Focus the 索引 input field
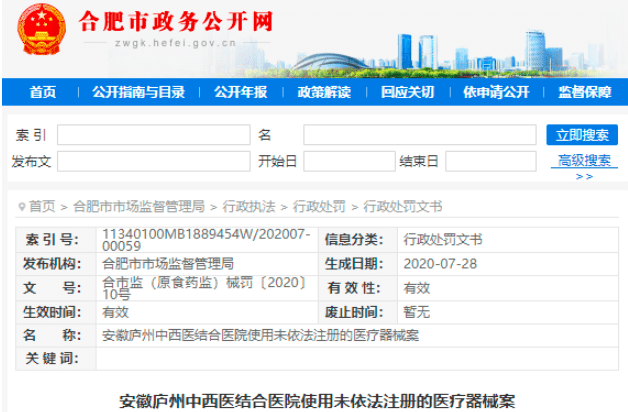This screenshot has height=412, width=628. pos(153,135)
